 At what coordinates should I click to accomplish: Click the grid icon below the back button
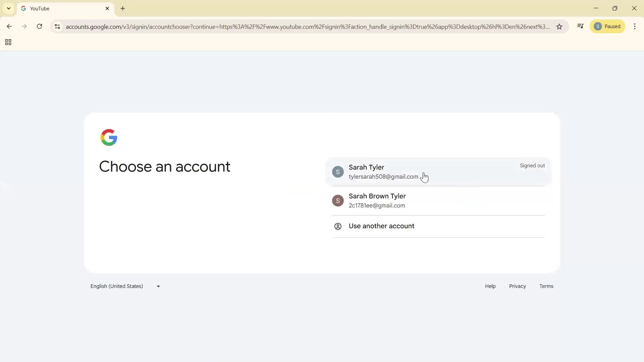point(8,42)
